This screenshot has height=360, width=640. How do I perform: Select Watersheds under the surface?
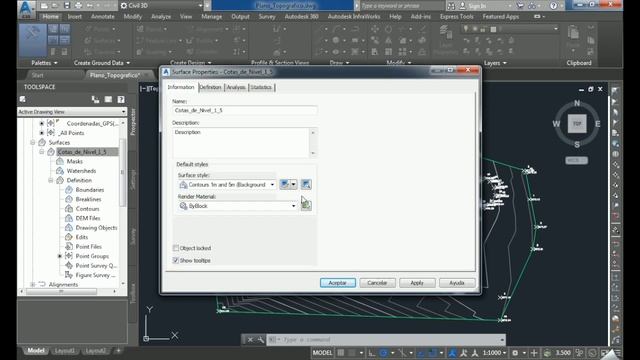pyautogui.click(x=81, y=171)
